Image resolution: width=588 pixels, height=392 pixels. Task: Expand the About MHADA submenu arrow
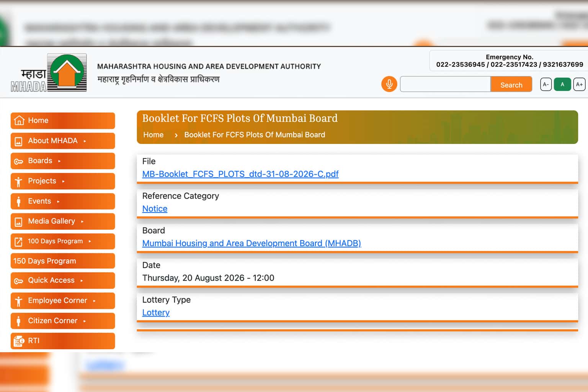[85, 141]
